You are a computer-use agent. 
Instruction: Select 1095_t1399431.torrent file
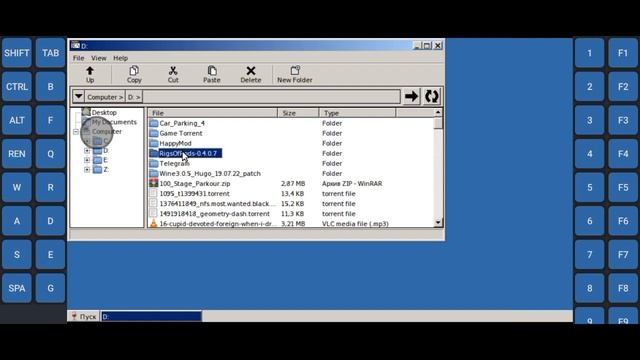coord(194,193)
